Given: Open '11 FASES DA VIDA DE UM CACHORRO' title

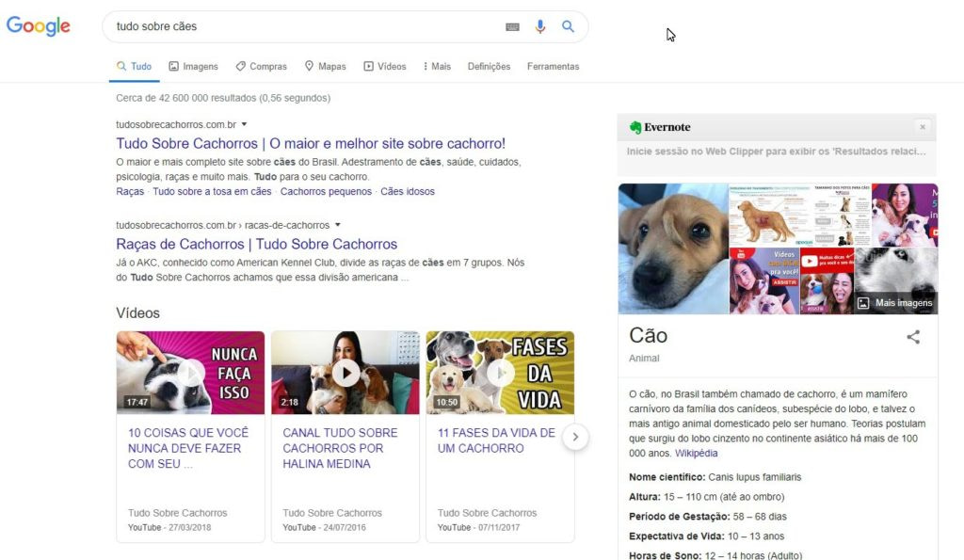Looking at the screenshot, I should [x=496, y=440].
